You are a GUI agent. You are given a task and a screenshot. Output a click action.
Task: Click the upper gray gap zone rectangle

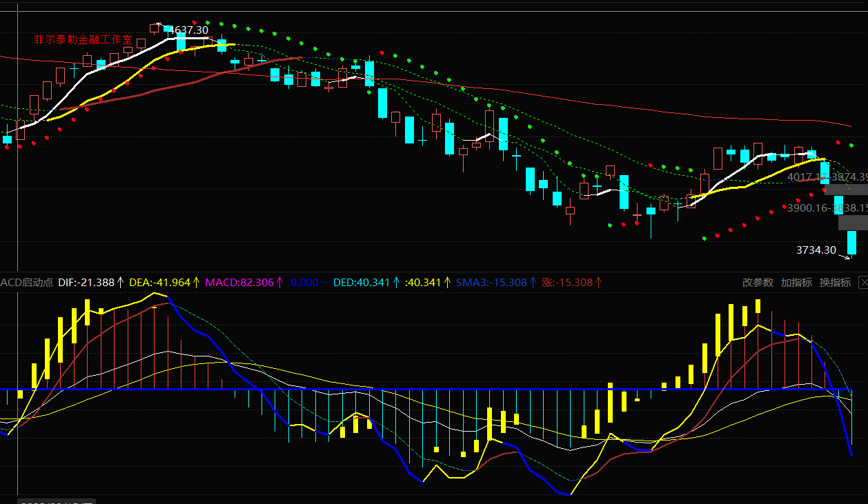[845, 190]
